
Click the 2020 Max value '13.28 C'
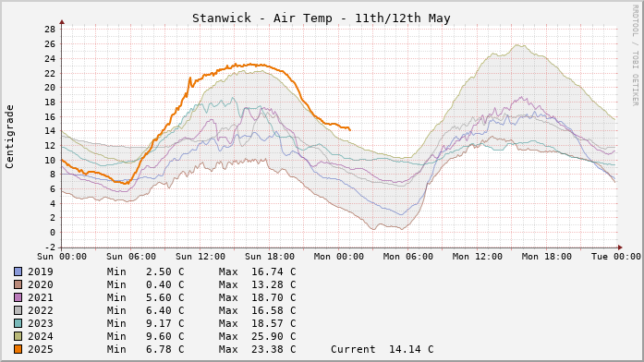click(x=273, y=284)
